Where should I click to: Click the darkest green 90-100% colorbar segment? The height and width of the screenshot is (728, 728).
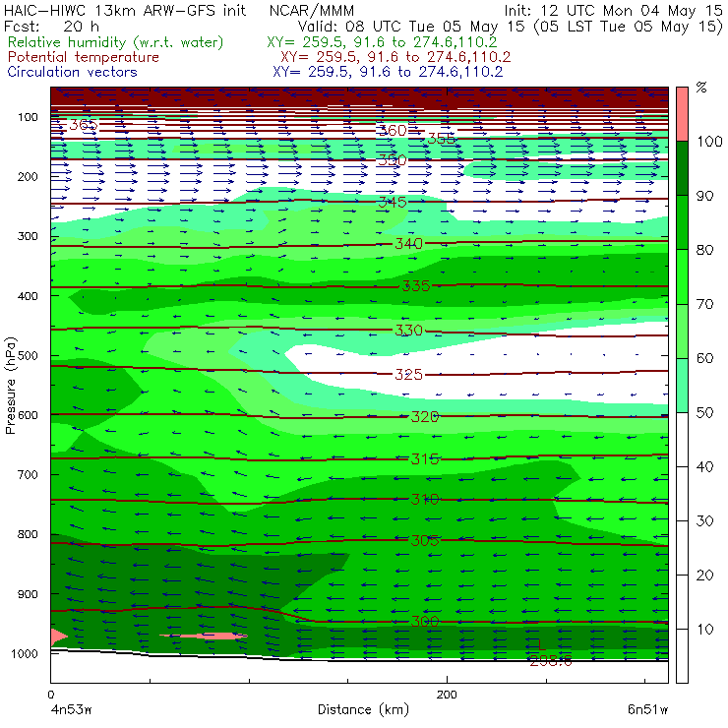682,168
